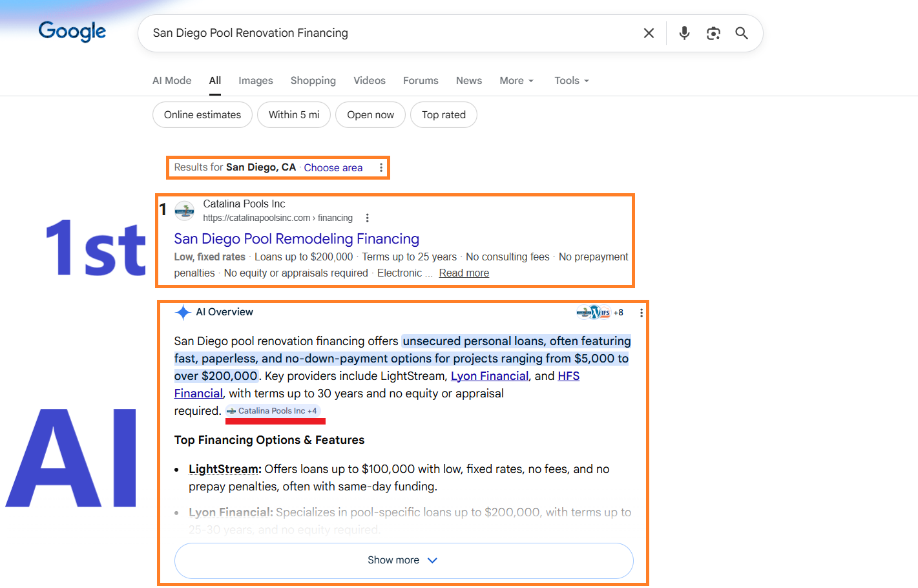Open San Diego Pool Remodeling Financing result
This screenshot has height=588, width=918.
tap(297, 239)
